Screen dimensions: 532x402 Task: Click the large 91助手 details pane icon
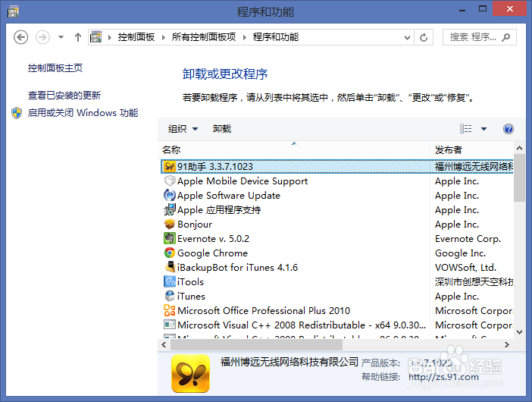190,373
